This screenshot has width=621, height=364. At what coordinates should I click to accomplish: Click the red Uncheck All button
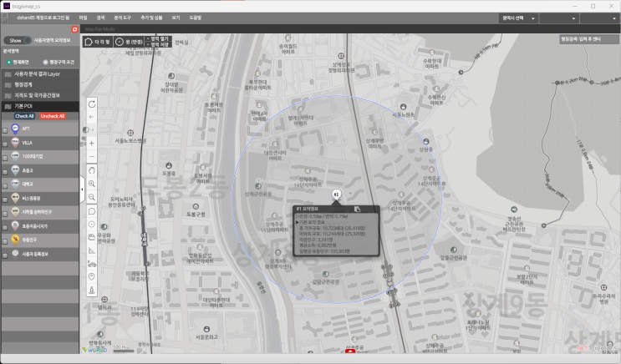click(52, 116)
